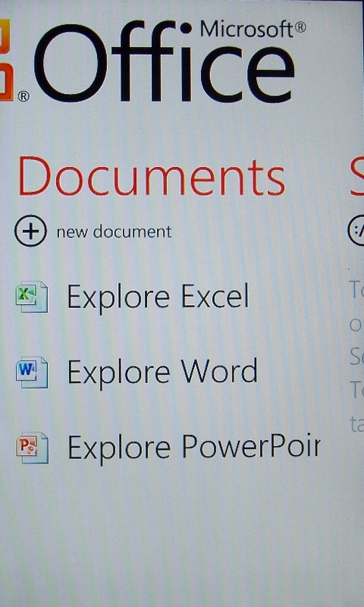Open the Excel file icon

(32, 297)
